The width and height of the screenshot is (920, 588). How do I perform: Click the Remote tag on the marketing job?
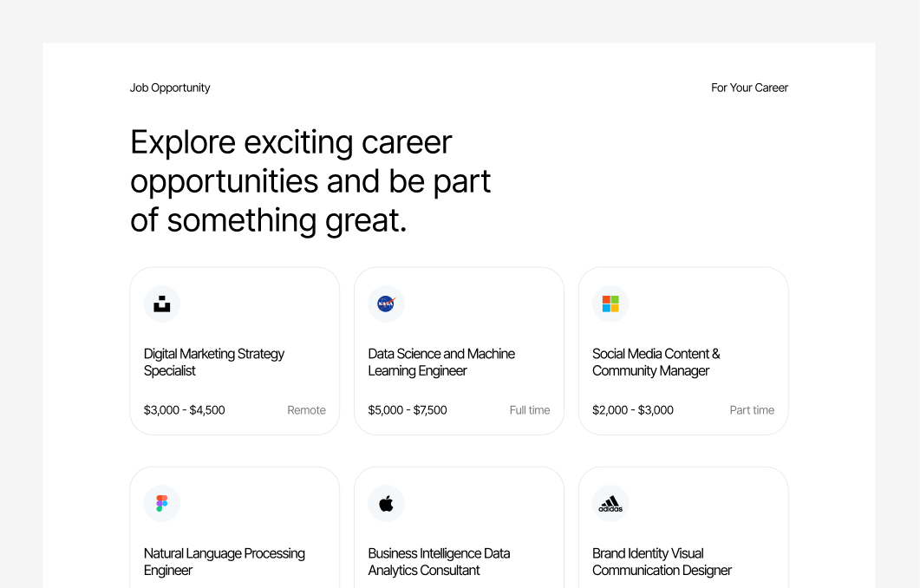pos(306,410)
